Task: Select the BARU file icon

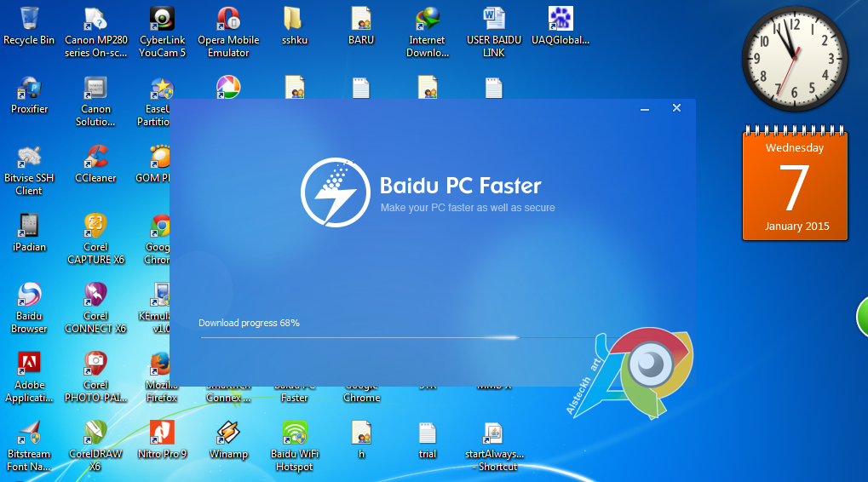Action: 361,26
